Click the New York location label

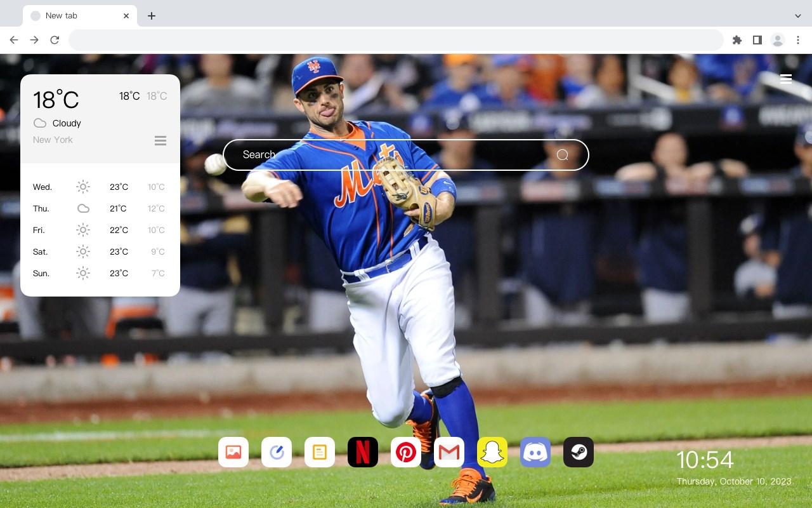[x=53, y=140]
